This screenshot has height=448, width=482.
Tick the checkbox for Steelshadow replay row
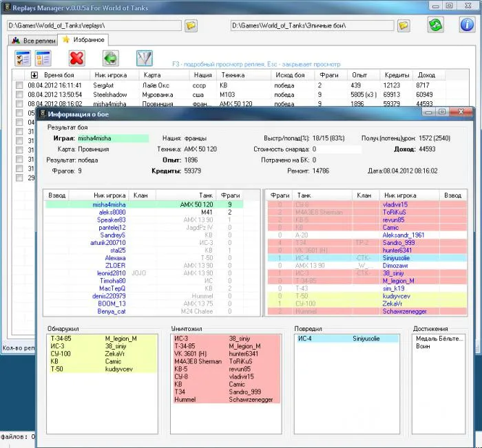pyautogui.click(x=19, y=94)
